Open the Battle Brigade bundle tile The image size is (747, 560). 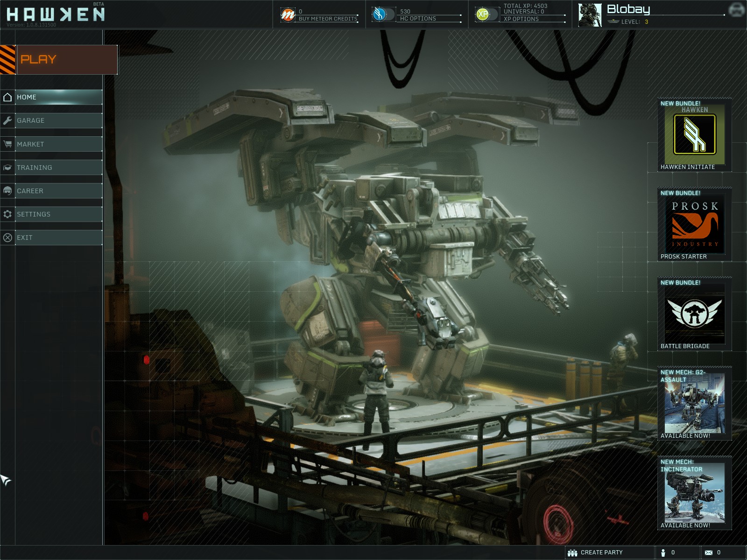point(695,314)
